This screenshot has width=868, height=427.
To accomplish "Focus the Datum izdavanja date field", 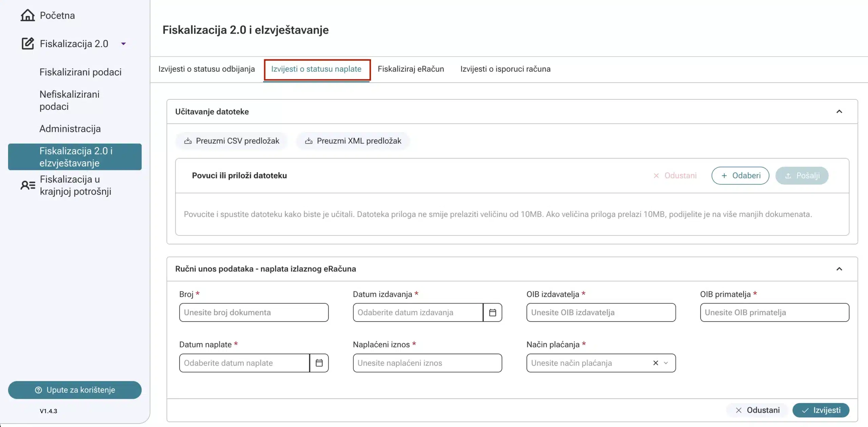I will click(418, 312).
